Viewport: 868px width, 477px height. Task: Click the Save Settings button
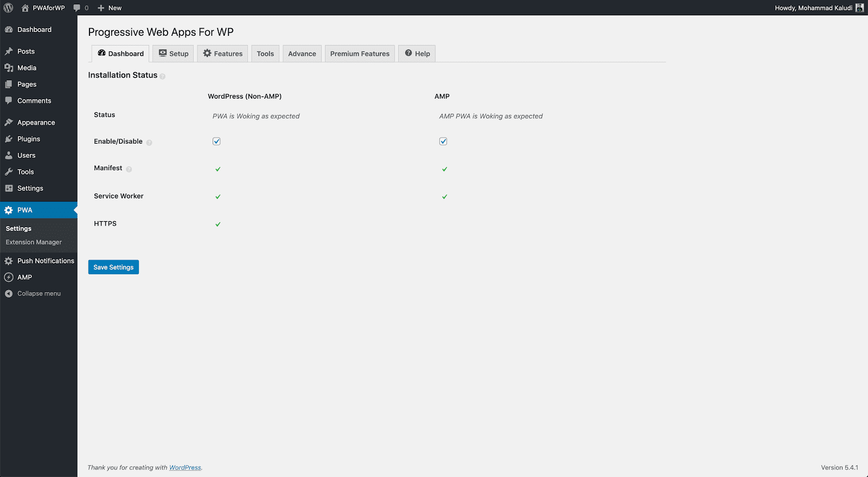(113, 267)
